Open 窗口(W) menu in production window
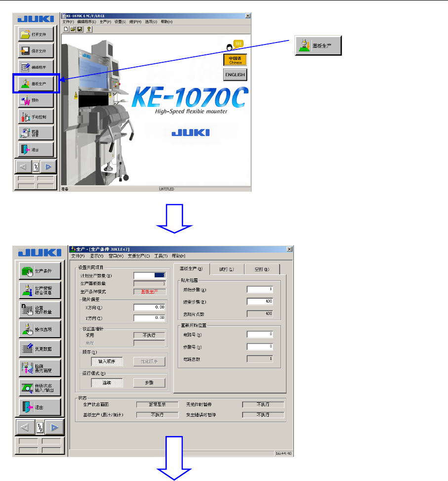This screenshot has width=448, height=481. pyautogui.click(x=116, y=256)
